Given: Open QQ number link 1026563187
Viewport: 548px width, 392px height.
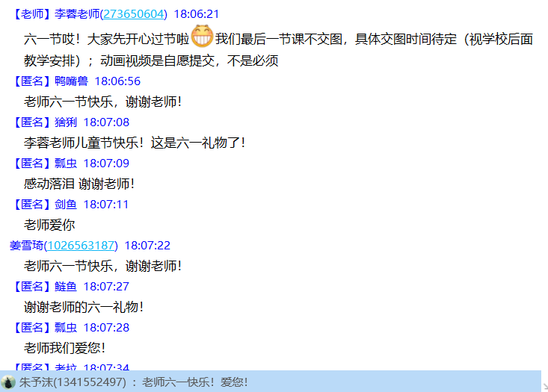Looking at the screenshot, I should click(x=81, y=246).
